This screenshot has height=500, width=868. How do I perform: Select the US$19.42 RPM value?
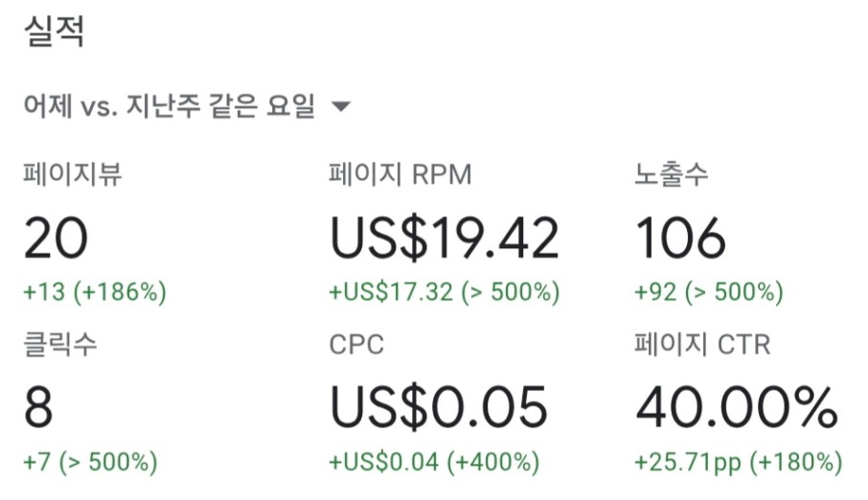445,239
